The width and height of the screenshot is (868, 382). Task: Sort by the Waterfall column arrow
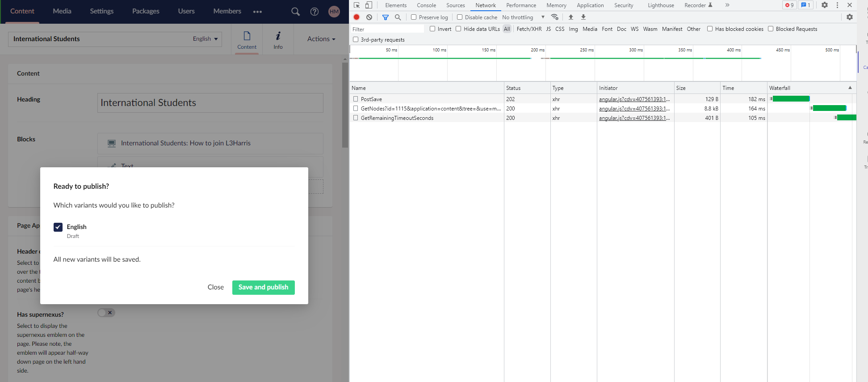click(850, 88)
